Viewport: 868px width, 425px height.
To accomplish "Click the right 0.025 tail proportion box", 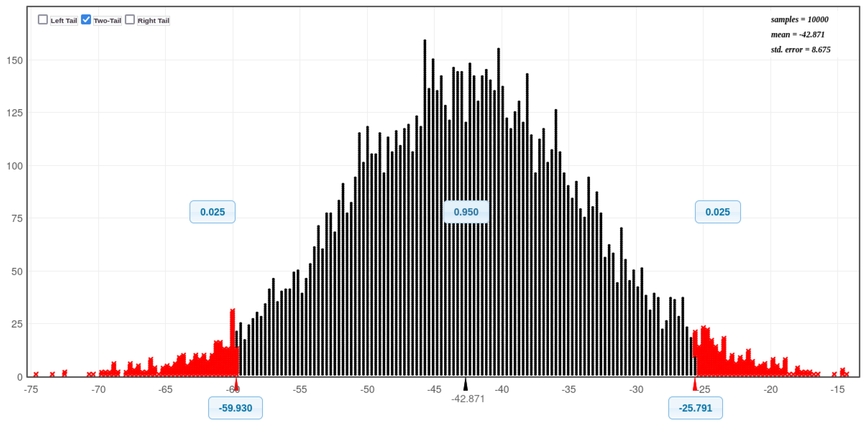I will pos(717,212).
